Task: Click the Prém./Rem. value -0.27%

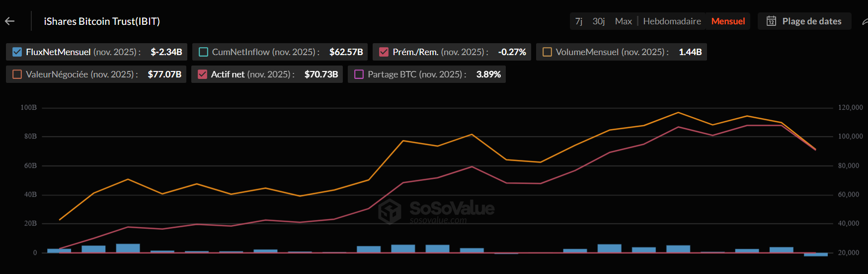Action: coord(512,52)
